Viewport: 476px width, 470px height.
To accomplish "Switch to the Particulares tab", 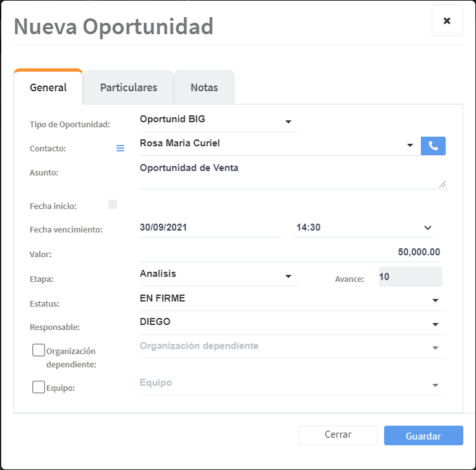I will coord(129,87).
